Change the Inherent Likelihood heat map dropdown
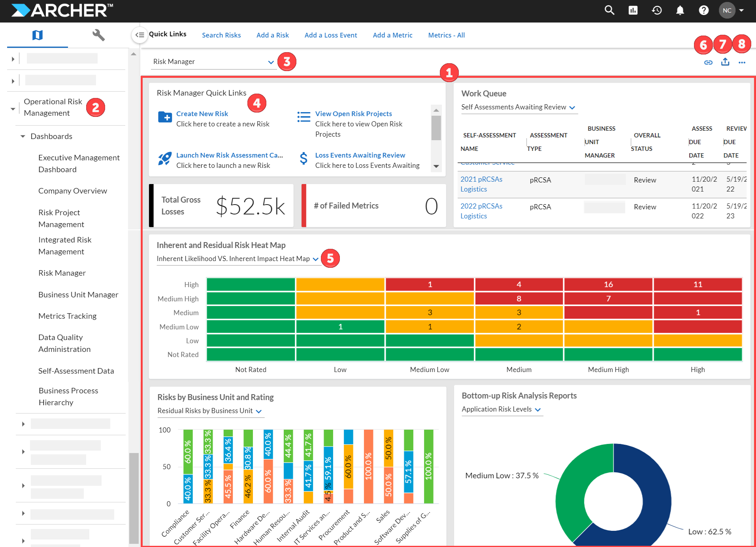756x547 pixels. click(315, 259)
